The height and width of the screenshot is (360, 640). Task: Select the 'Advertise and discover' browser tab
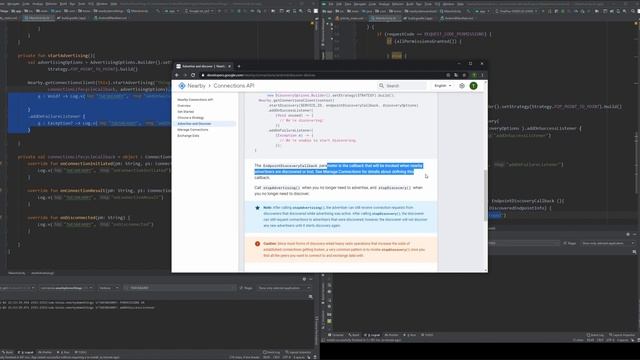pos(203,66)
